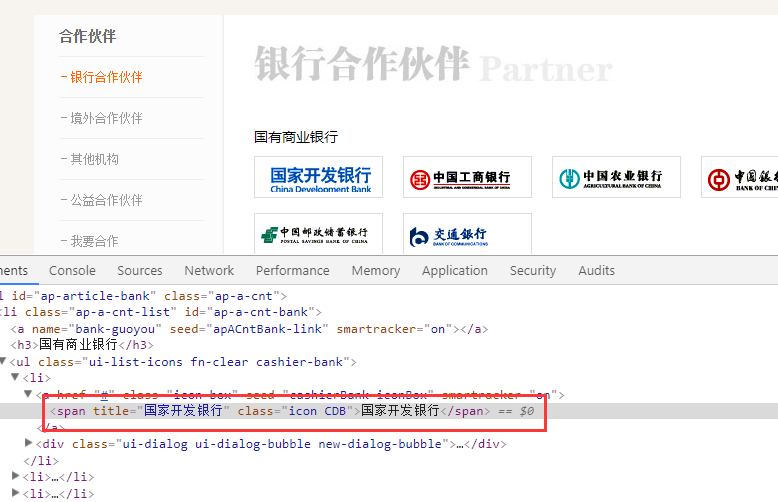
Task: Open 境外合作伙伴 in the sidebar
Action: point(106,118)
